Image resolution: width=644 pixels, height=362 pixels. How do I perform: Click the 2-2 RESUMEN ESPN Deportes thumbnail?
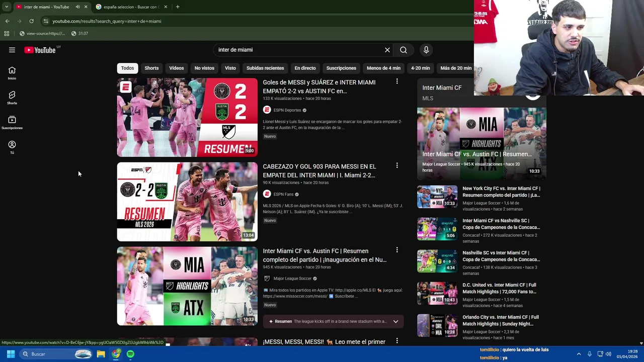click(x=187, y=117)
